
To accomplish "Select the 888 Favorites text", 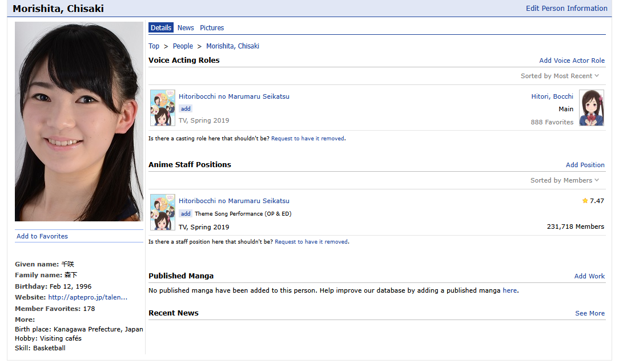I will pos(552,122).
